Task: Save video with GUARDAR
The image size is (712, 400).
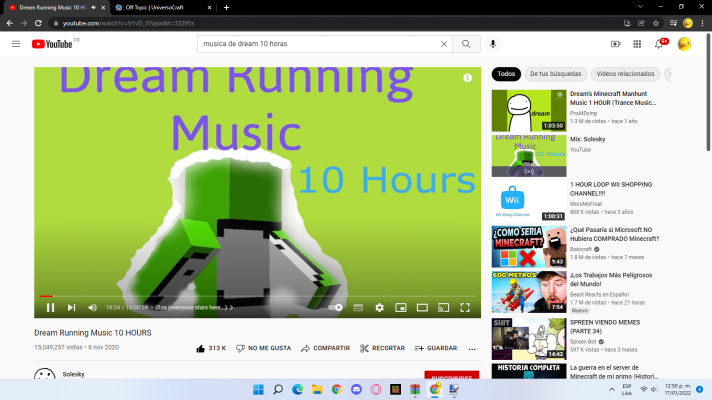Action: [436, 348]
